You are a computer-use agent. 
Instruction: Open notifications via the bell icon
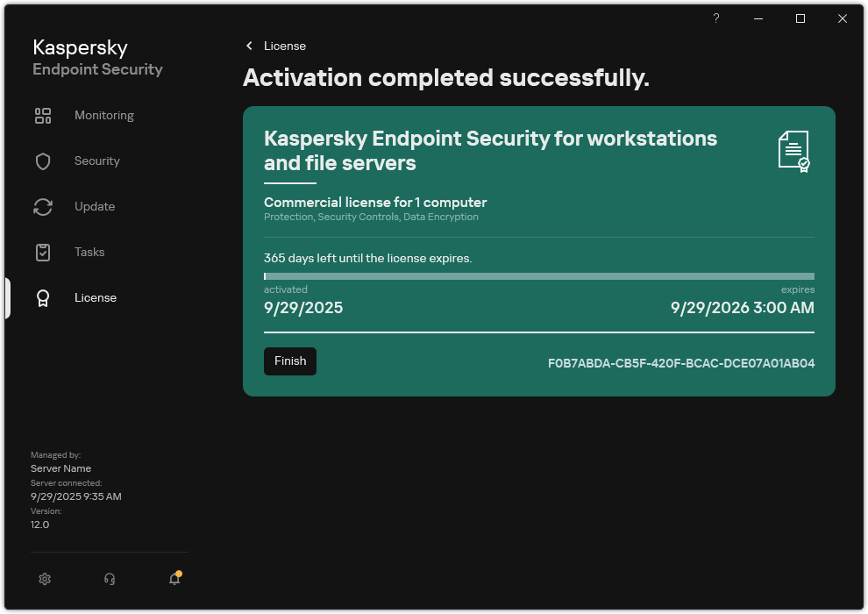point(174,579)
